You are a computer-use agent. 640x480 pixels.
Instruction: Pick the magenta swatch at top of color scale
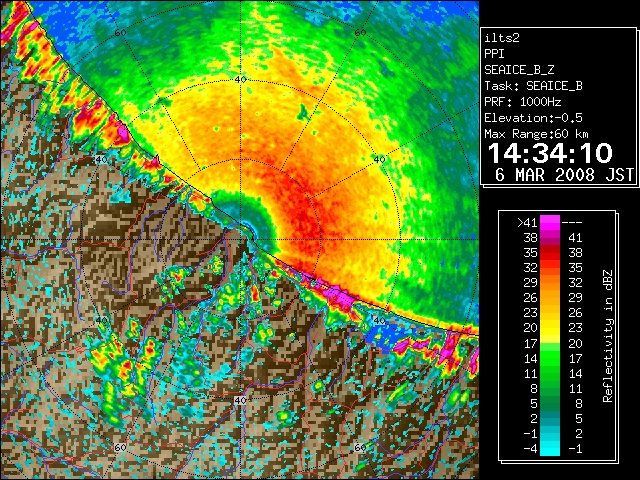coord(550,223)
